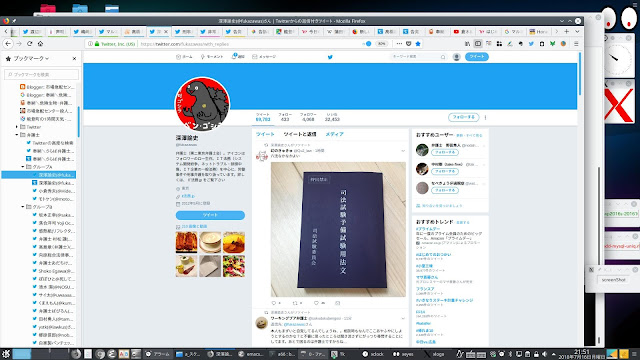
Task: Show the ツイート count stat
Action: [263, 117]
